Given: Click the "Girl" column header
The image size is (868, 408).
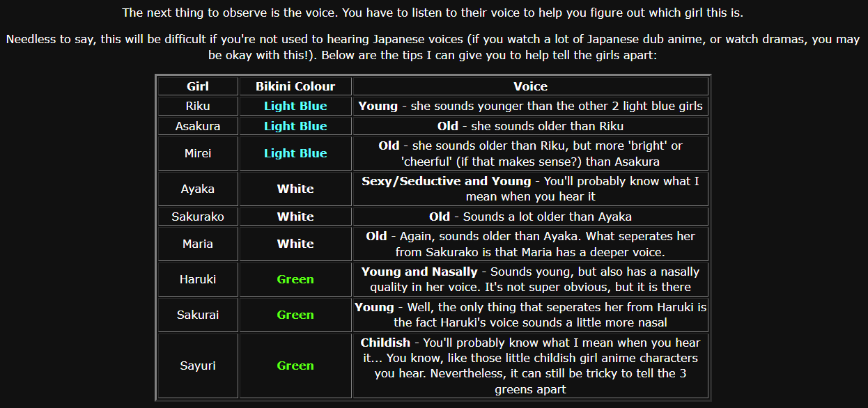Looking at the screenshot, I should tap(198, 86).
